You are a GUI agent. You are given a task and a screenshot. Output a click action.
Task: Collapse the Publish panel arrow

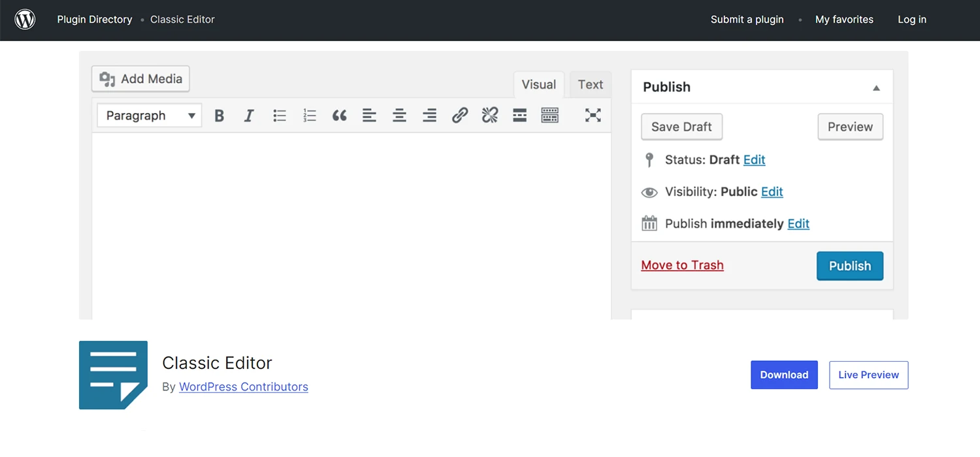(x=877, y=87)
